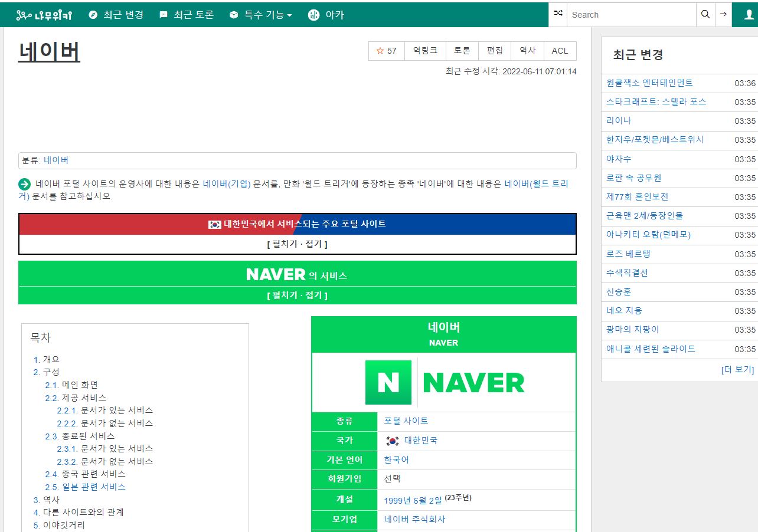The image size is (758, 532).
Task: Jump to section 2.3.2. 문서가 없는 서비스
Action: pos(104,461)
